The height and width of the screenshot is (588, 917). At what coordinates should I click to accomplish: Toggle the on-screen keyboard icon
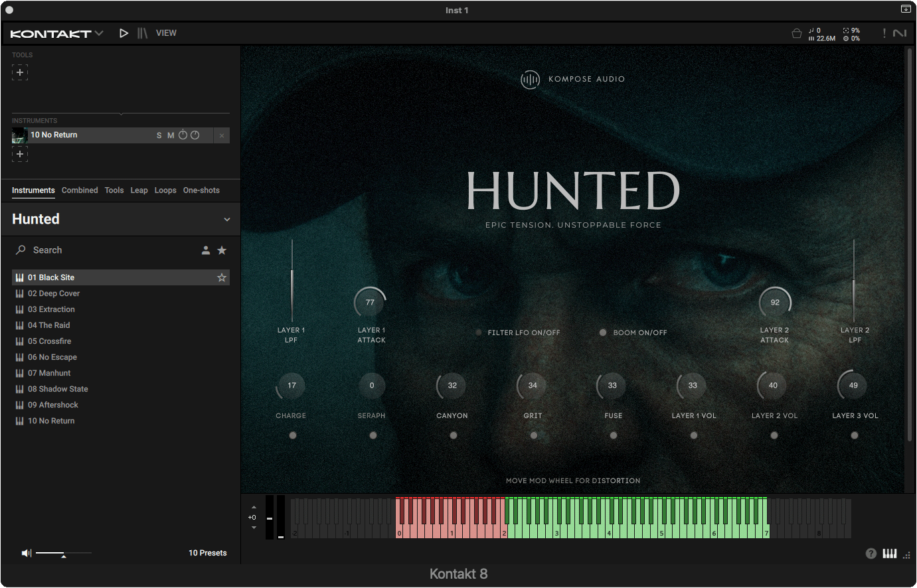click(x=890, y=553)
